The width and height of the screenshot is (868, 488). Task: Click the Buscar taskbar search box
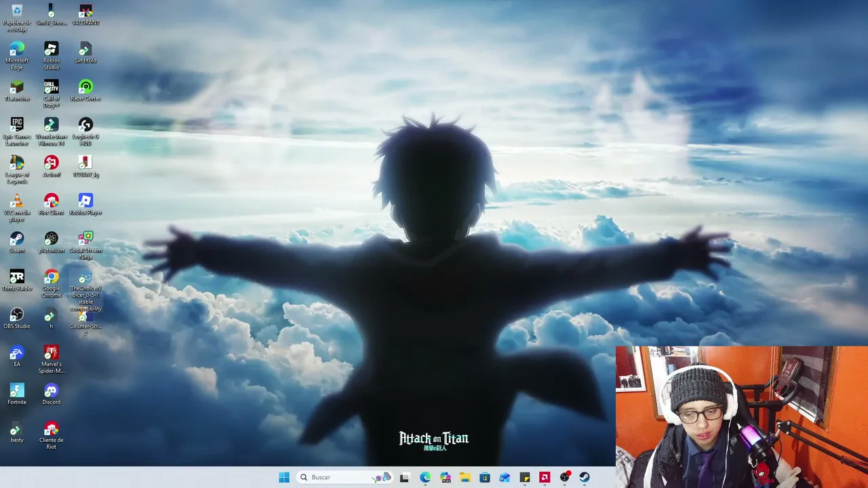click(x=345, y=477)
